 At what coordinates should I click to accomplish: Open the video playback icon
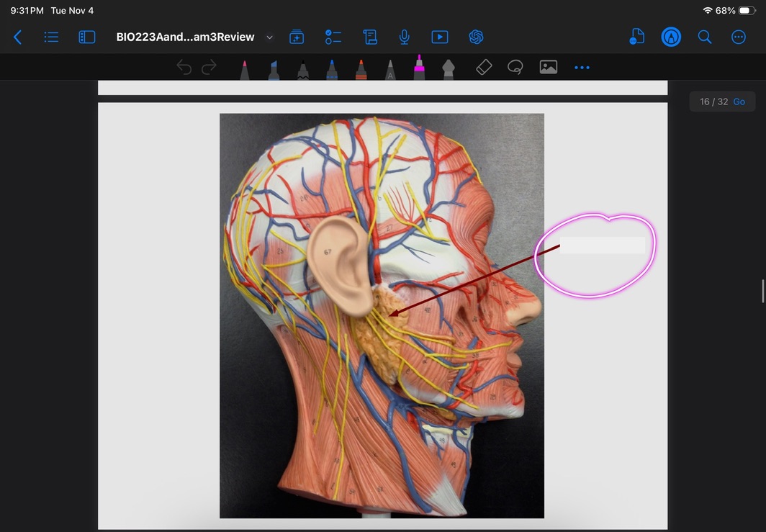[440, 37]
